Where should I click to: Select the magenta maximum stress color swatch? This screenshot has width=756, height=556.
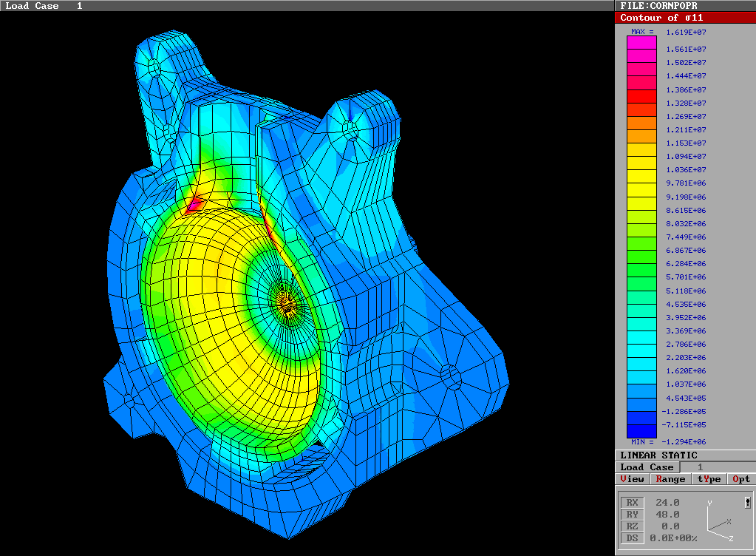point(641,43)
